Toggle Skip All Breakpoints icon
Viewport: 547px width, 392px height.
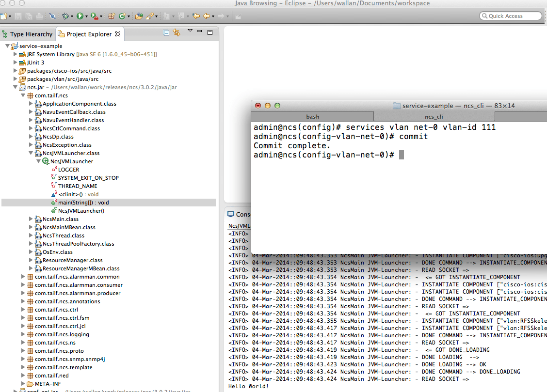pos(52,16)
